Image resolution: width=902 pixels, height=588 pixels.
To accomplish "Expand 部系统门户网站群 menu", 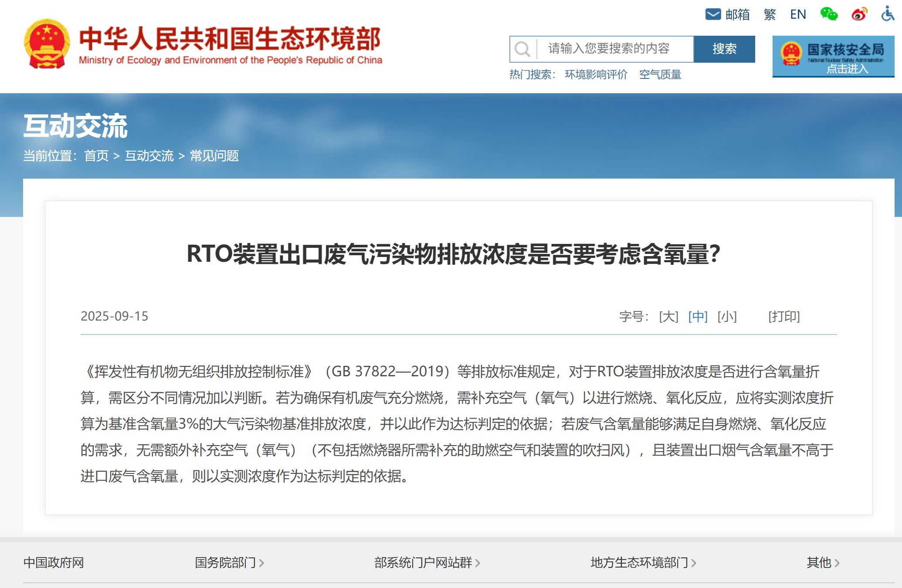I will tap(427, 563).
